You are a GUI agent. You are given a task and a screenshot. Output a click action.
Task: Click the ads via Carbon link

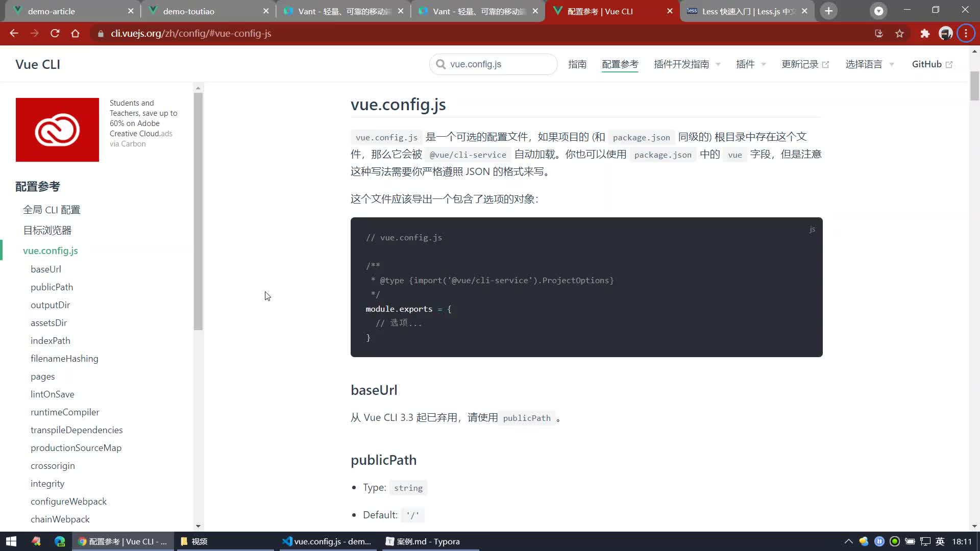(x=141, y=139)
